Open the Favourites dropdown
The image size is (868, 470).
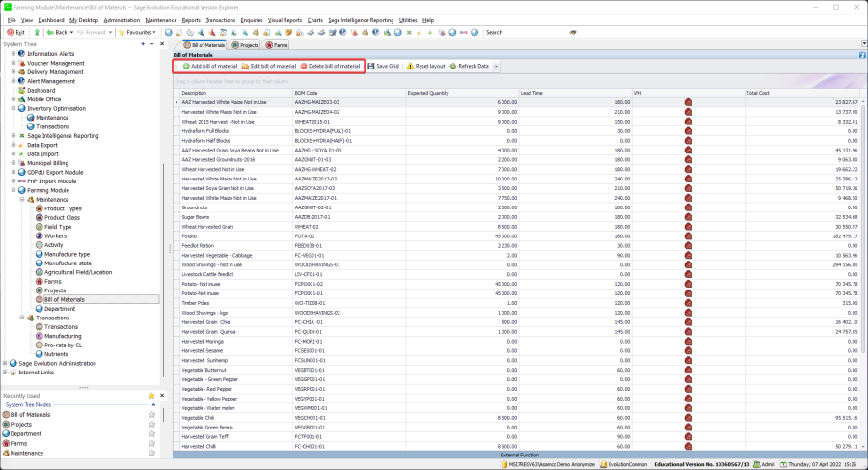(x=139, y=32)
